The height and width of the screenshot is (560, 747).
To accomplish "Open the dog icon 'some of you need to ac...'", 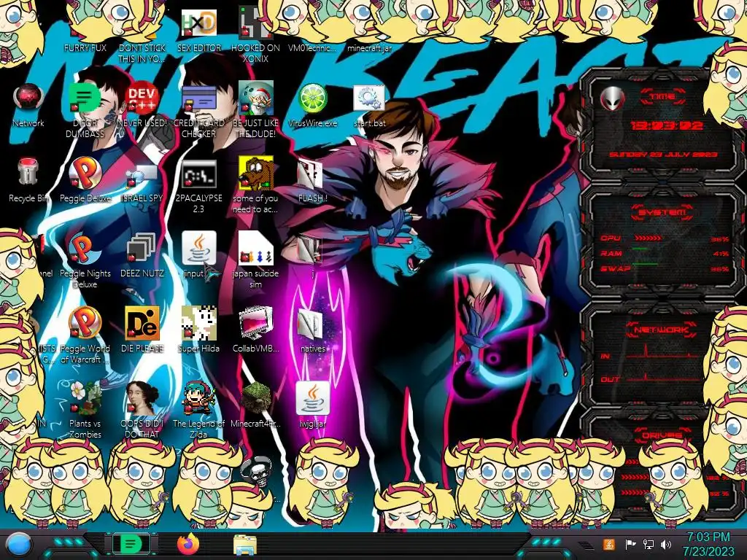I will click(x=256, y=174).
